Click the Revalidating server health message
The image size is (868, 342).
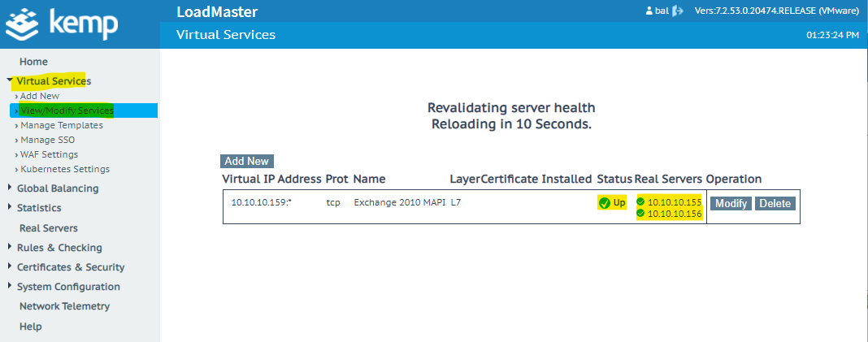tap(511, 108)
